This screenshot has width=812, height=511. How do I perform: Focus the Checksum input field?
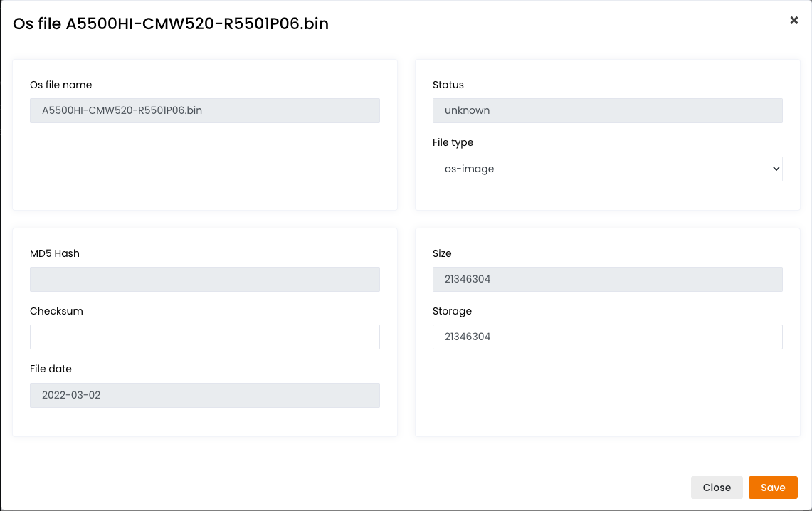coord(204,337)
